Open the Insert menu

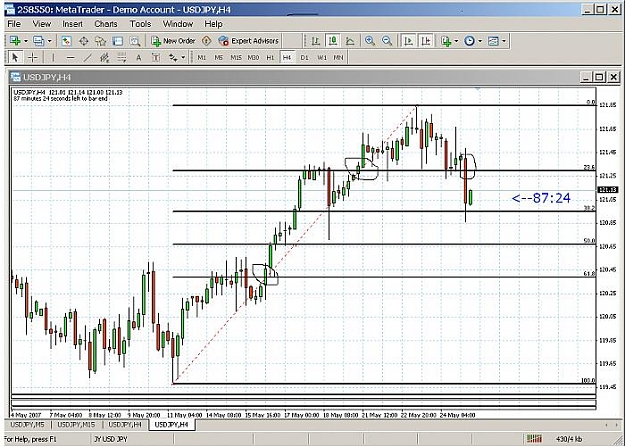72,24
